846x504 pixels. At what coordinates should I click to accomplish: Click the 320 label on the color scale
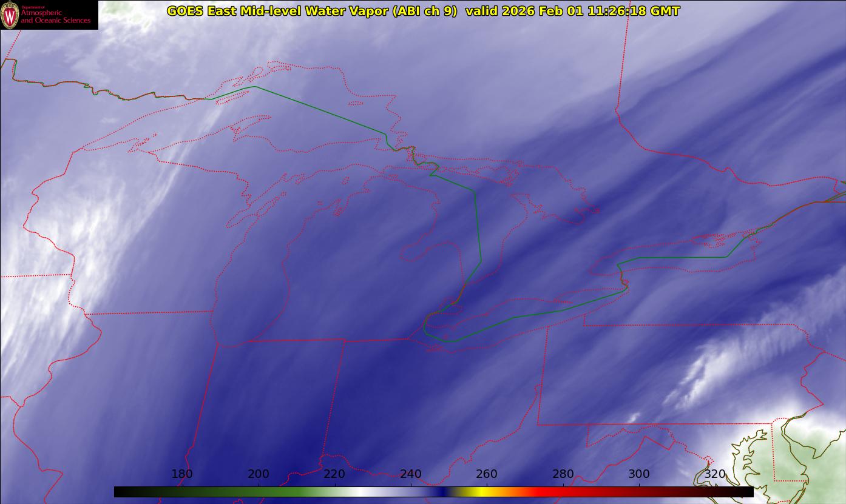715,474
